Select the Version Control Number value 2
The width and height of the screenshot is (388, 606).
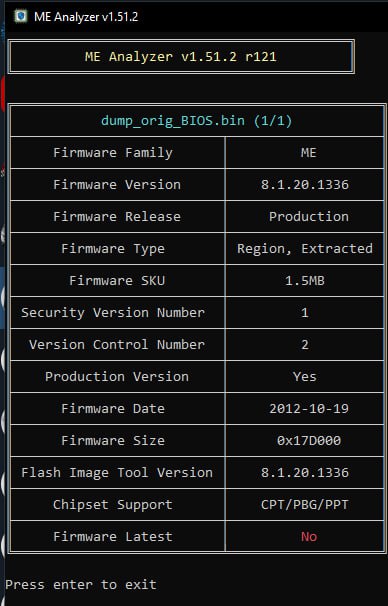click(x=305, y=344)
